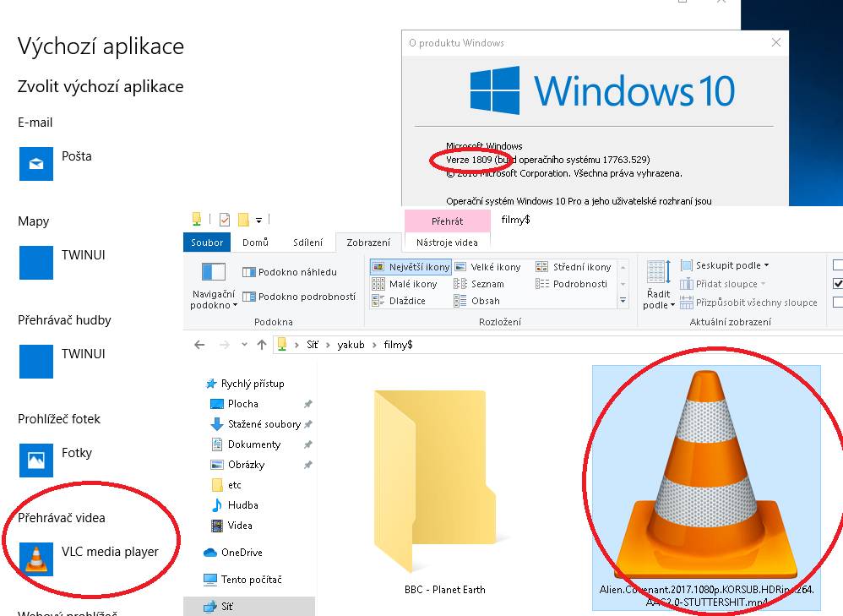
Task: Change the default E-mail app Pošta
Action: [x=56, y=164]
